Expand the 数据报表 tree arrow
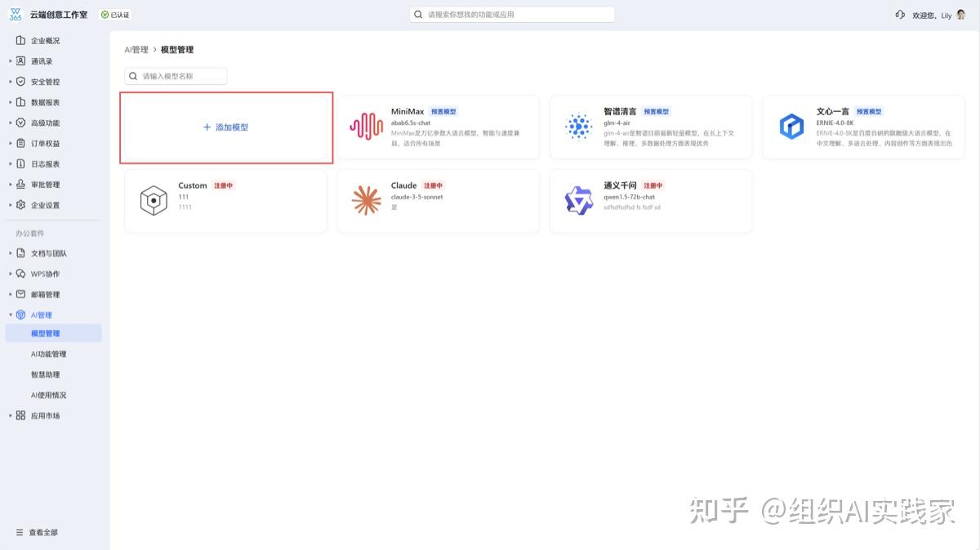Viewport: 980px width, 550px height. [x=11, y=102]
